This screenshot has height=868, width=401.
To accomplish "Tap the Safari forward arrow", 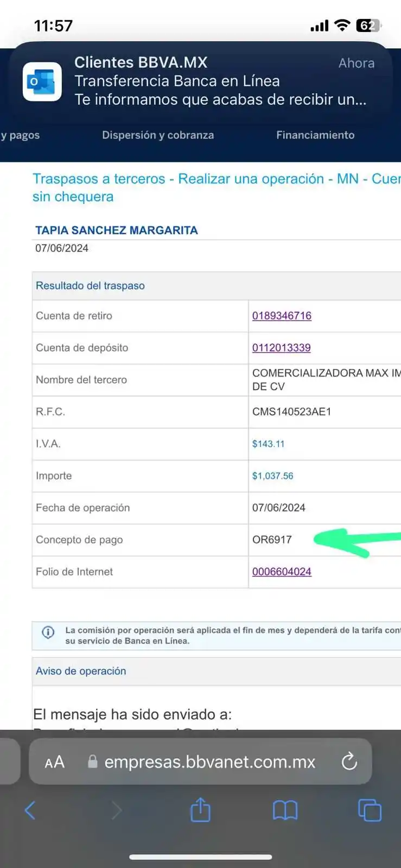I will point(116,810).
